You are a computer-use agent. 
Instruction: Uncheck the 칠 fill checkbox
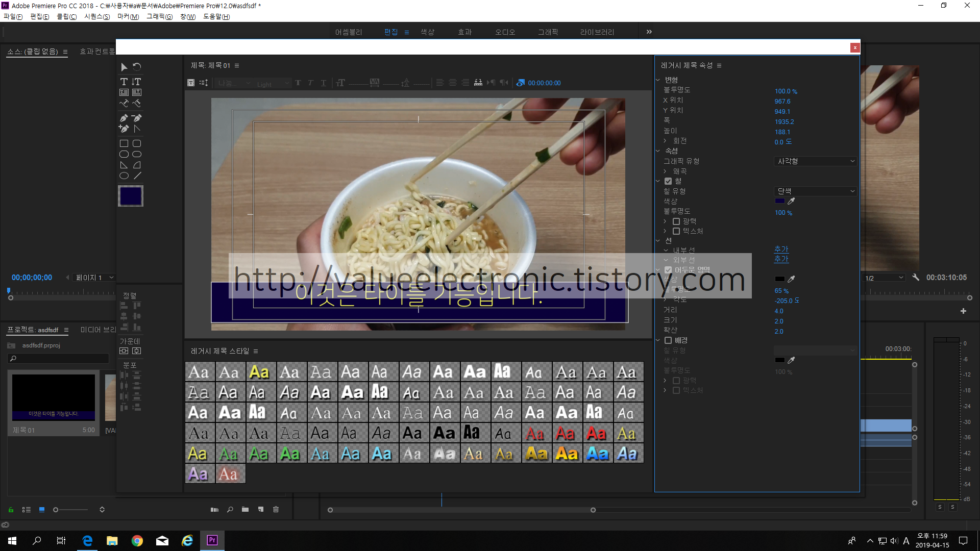[x=668, y=181]
